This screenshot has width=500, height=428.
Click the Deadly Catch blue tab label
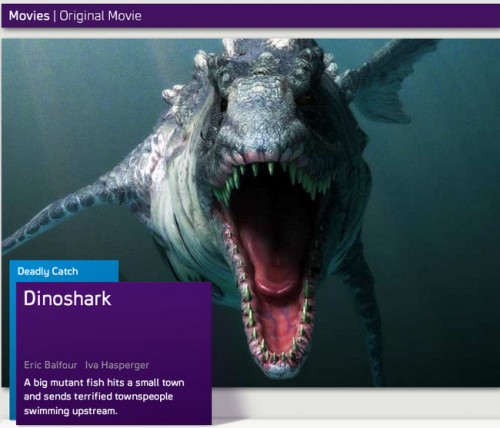pos(48,271)
